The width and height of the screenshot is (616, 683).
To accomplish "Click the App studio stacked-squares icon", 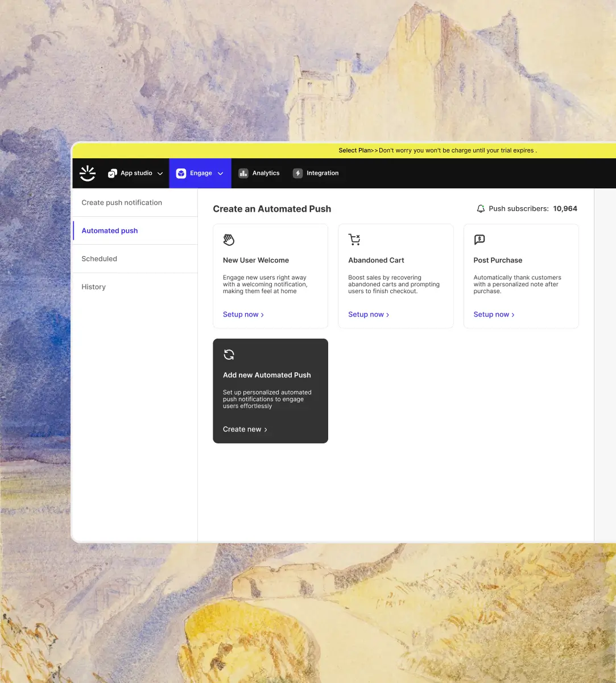I will [x=113, y=173].
